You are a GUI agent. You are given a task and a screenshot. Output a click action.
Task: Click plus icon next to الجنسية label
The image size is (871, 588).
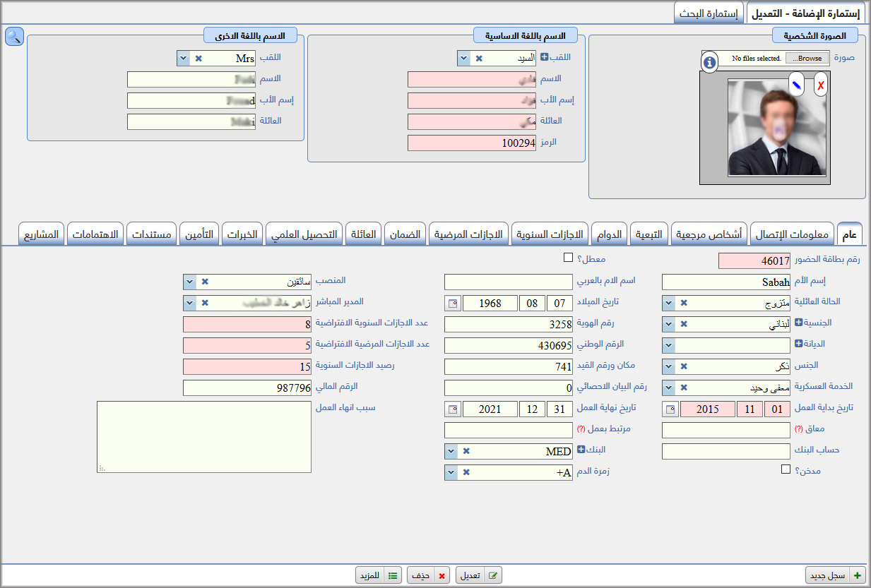(798, 323)
